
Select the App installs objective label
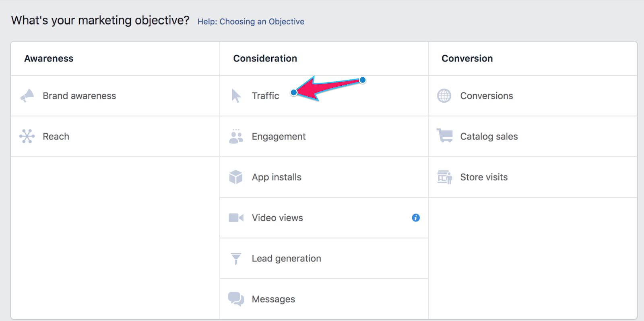point(277,178)
